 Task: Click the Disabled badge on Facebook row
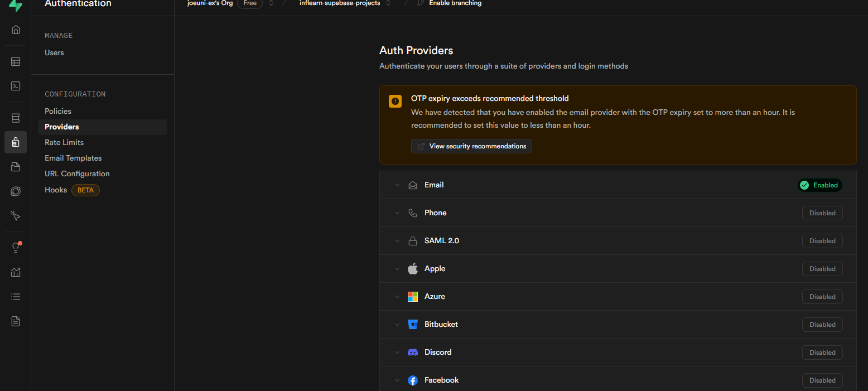click(x=822, y=380)
